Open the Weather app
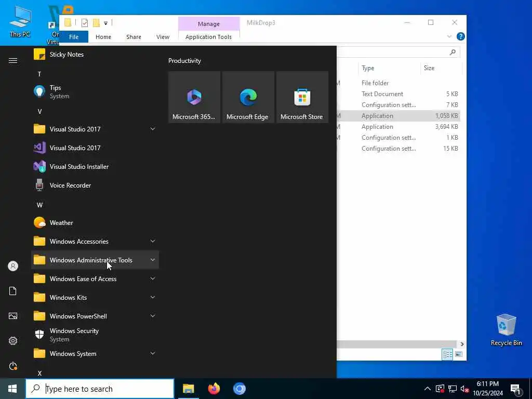The height and width of the screenshot is (399, 532). [x=95, y=222]
